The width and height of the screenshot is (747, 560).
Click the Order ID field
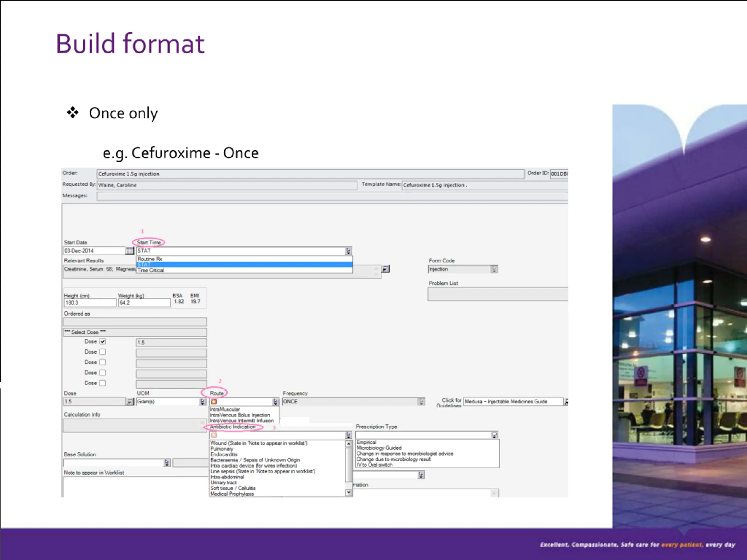(x=559, y=174)
